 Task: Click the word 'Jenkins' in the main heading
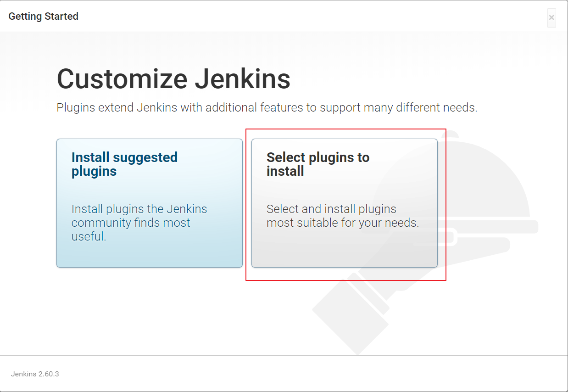243,78
